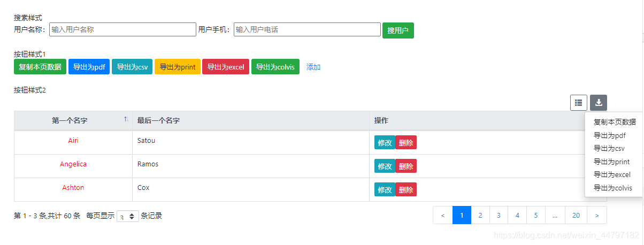Focus the 输入用户电话 phone input field
The height and width of the screenshot is (245, 644).
pyautogui.click(x=307, y=29)
